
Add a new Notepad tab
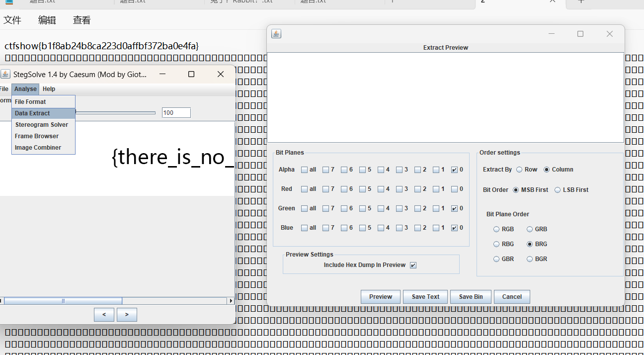click(580, 1)
